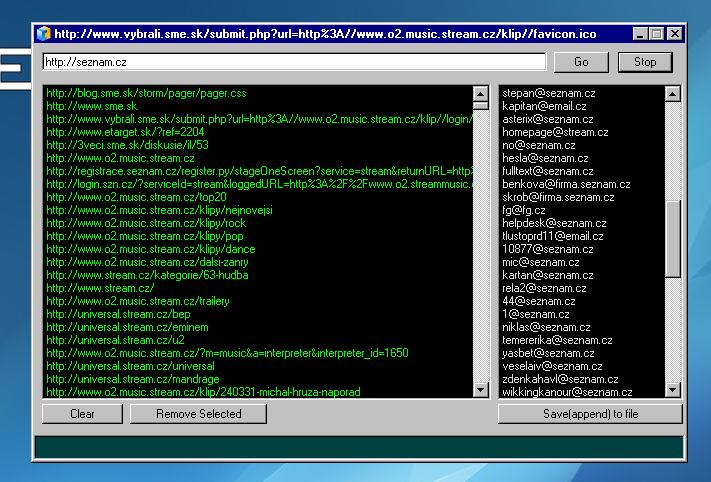Screen dimensions: 711x482
Task: Select email tlustoprd11@email.cz
Action: click(553, 236)
